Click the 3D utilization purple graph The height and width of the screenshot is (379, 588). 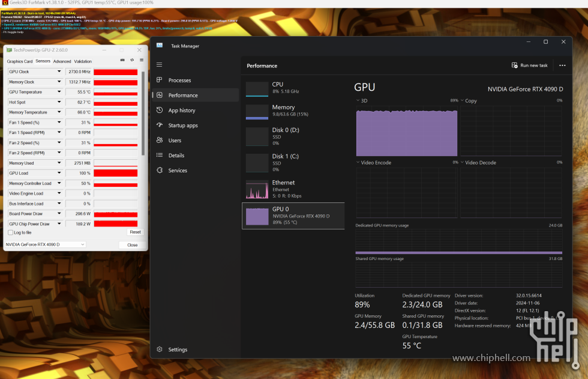[407, 131]
